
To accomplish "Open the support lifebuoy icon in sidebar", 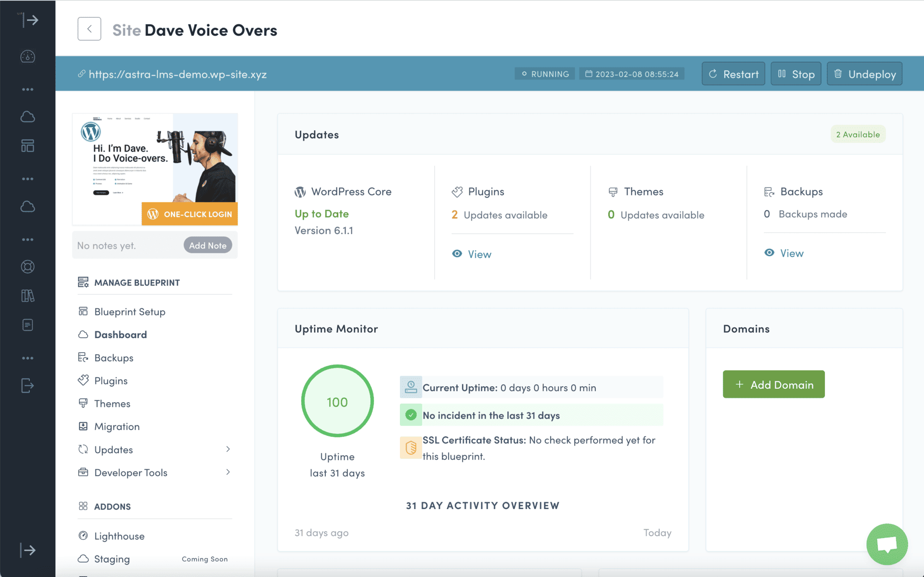I will (27, 267).
